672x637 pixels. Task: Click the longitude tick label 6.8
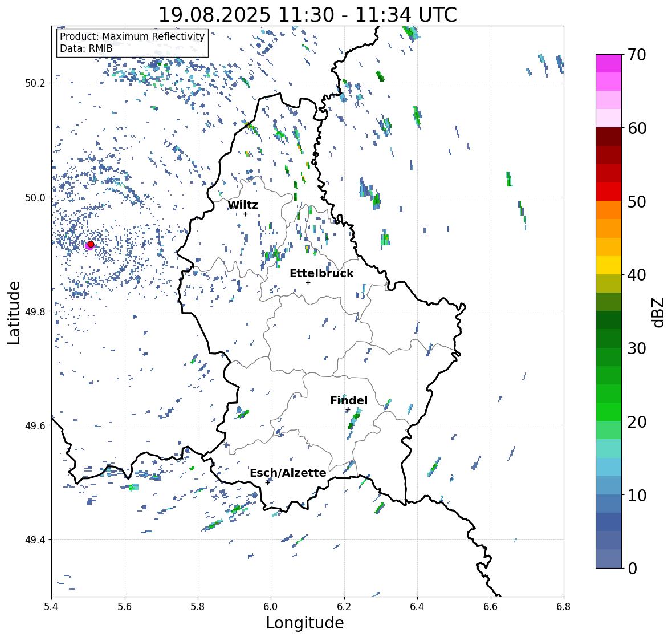[x=564, y=607]
